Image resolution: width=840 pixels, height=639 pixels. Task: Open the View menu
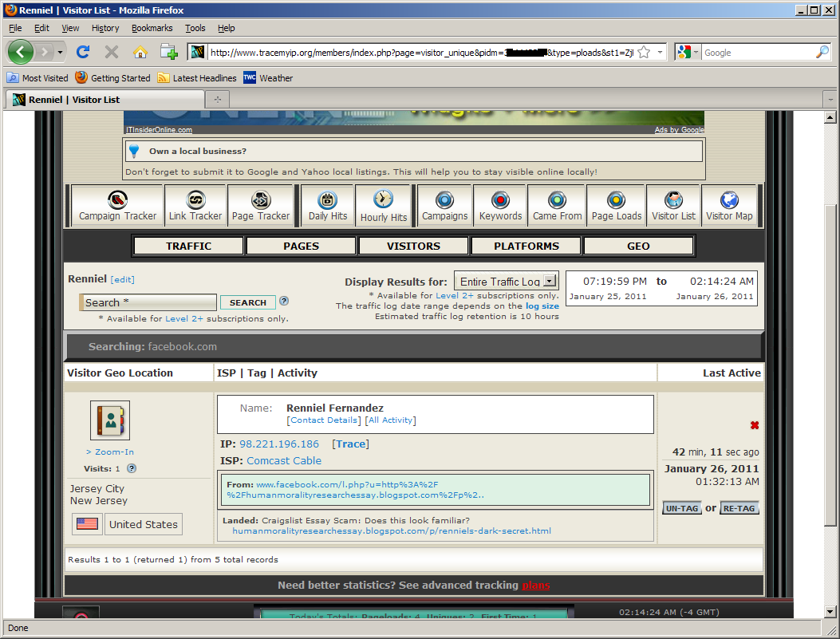[x=70, y=28]
